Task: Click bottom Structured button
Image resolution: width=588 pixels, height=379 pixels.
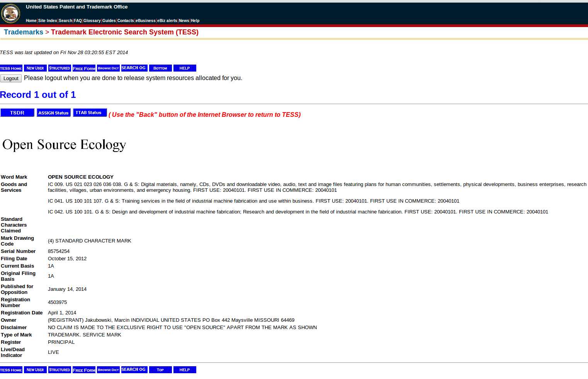Action: 59,370
